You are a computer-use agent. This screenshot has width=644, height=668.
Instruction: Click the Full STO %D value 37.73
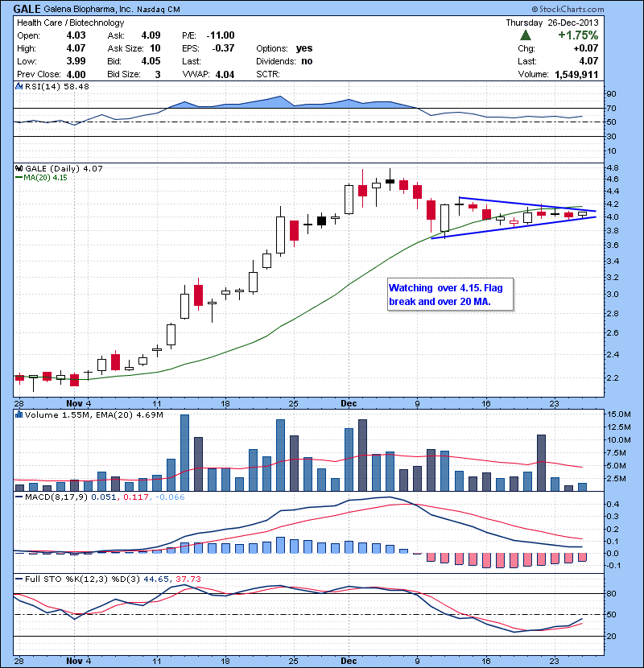click(x=188, y=579)
